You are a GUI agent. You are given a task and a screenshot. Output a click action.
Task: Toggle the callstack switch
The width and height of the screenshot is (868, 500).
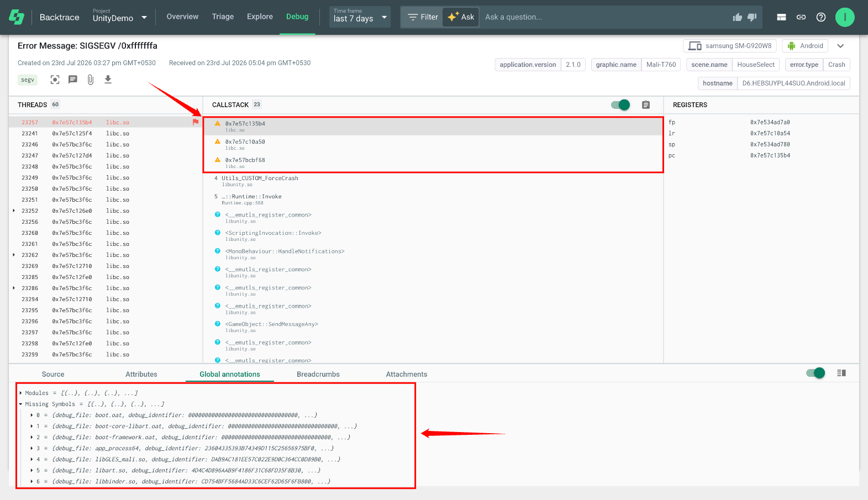coord(620,105)
